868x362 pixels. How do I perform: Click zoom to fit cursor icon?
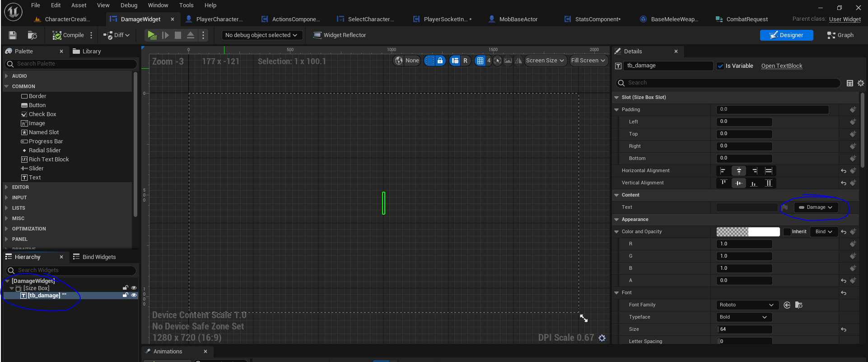click(498, 61)
